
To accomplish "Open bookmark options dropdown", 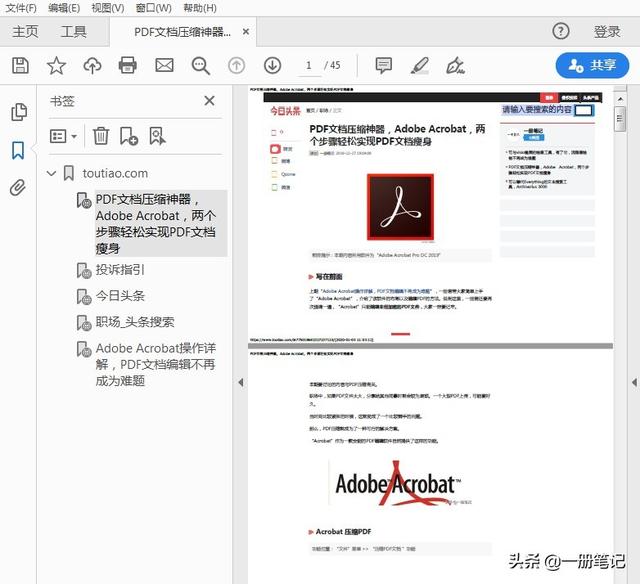I will pos(63,136).
